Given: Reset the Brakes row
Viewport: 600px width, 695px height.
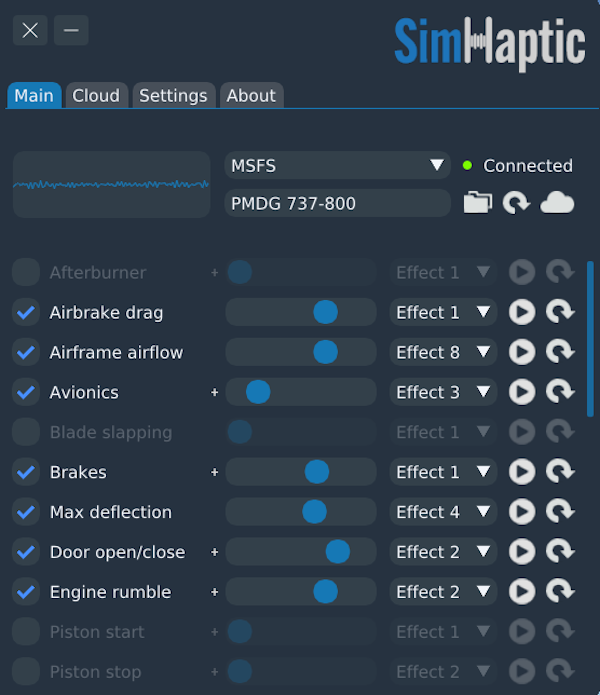Looking at the screenshot, I should pyautogui.click(x=561, y=472).
